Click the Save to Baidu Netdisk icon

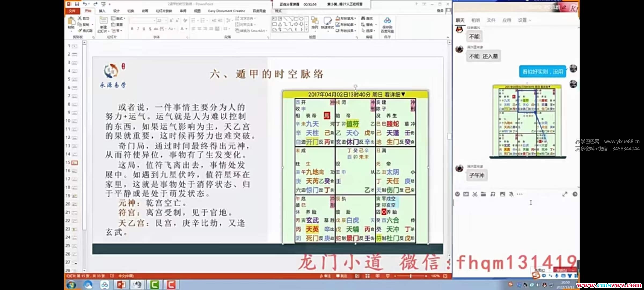(387, 20)
